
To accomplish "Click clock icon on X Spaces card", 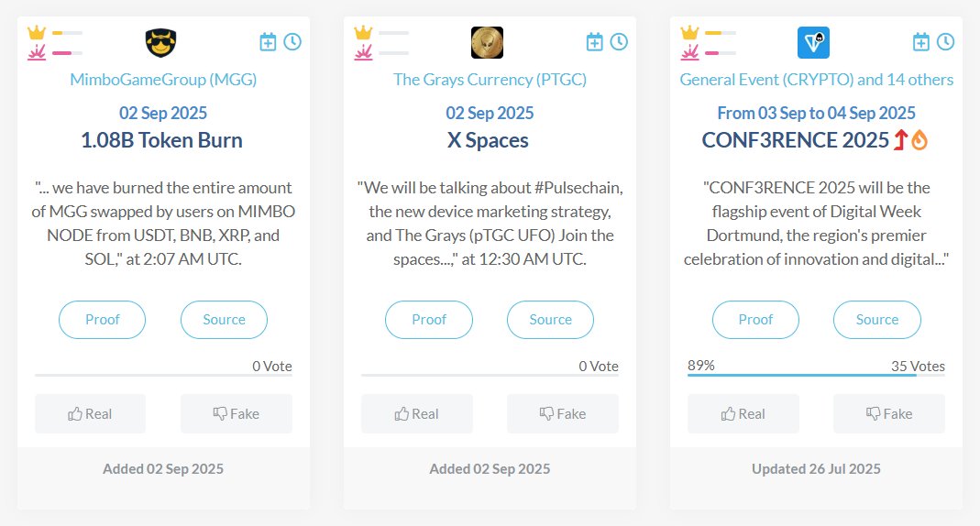I will [619, 42].
